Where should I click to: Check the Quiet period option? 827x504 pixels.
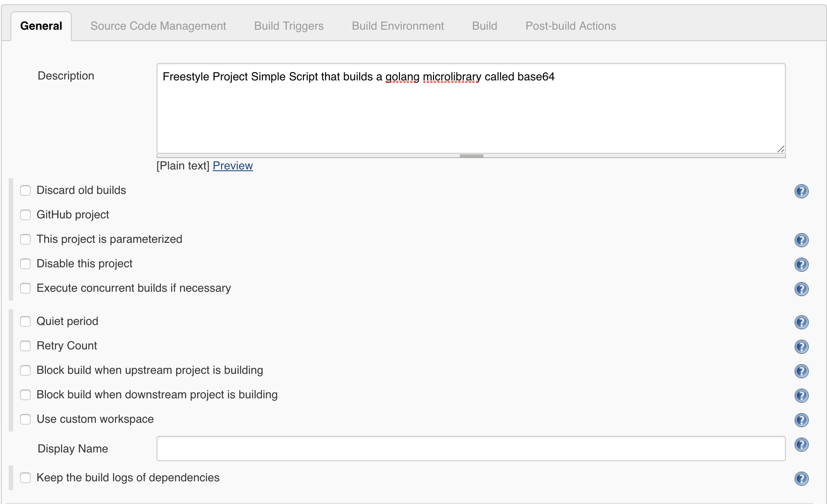point(25,321)
